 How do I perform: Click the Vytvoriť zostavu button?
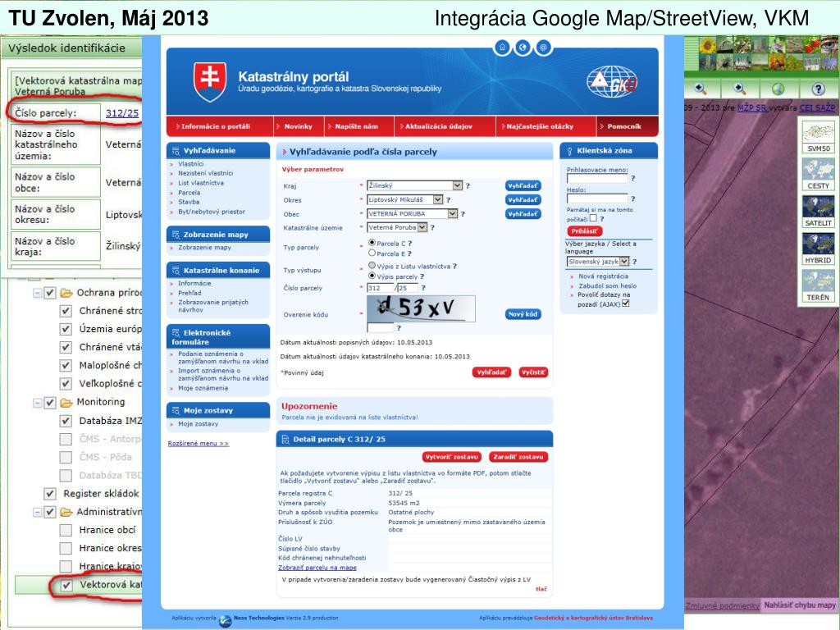point(452,457)
